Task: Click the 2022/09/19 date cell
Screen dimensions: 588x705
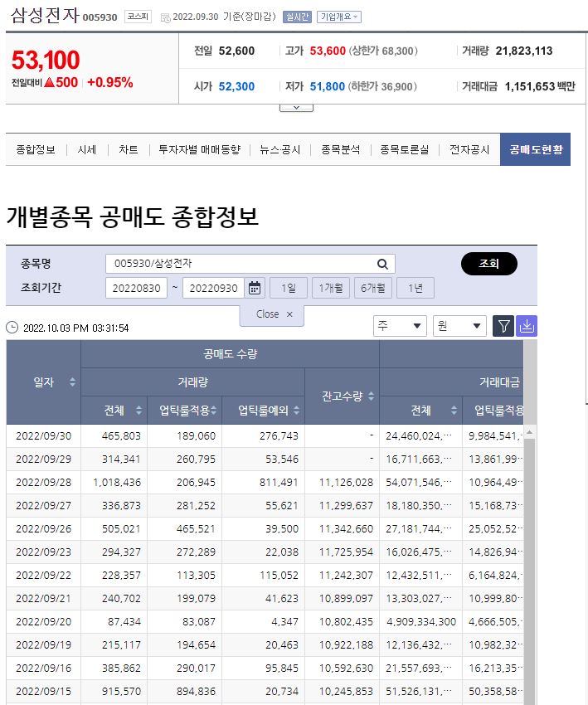Action: (44, 645)
